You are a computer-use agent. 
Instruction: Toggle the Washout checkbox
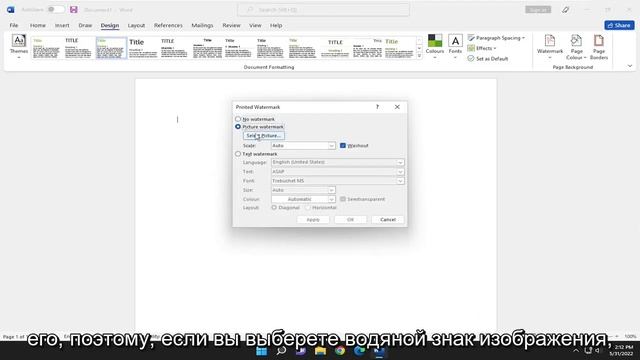[343, 145]
